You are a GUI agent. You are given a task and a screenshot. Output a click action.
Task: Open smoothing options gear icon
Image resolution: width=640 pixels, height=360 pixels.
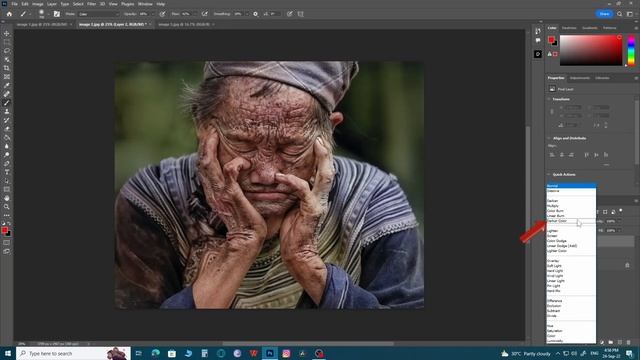(256, 14)
